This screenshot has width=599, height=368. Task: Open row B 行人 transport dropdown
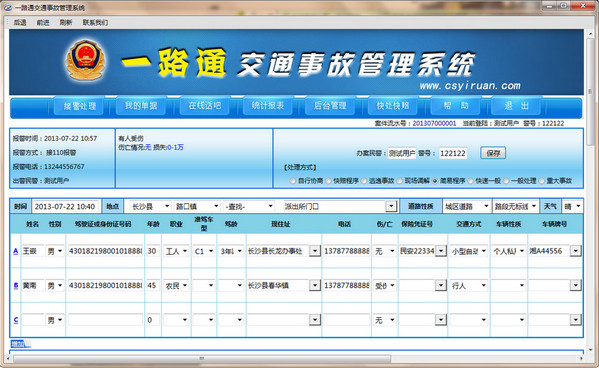(x=468, y=285)
